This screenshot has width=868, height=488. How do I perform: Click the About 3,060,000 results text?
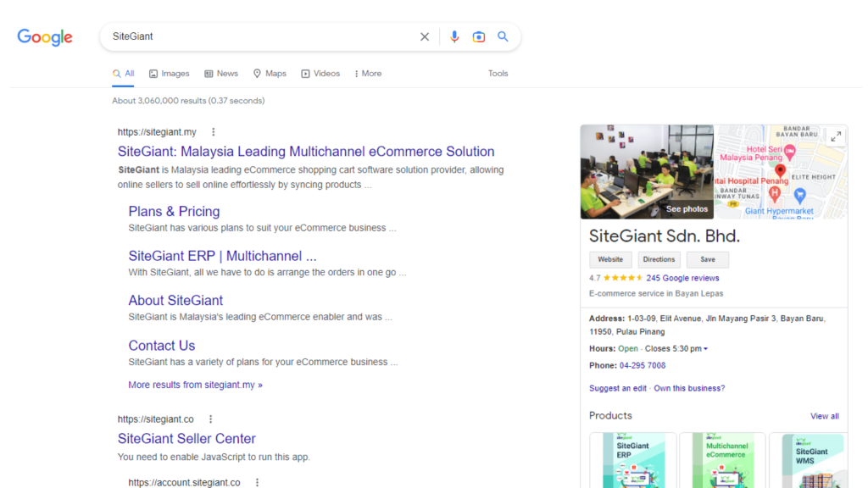click(x=188, y=101)
